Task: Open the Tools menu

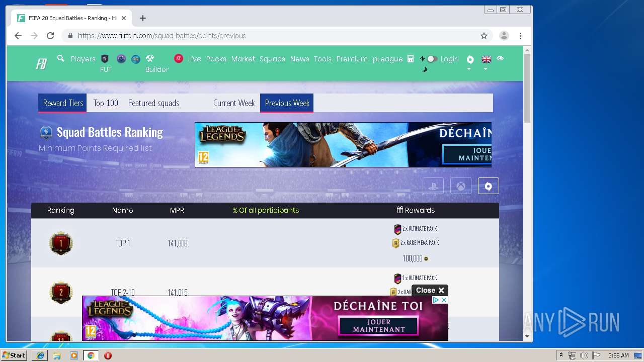Action: [323, 59]
